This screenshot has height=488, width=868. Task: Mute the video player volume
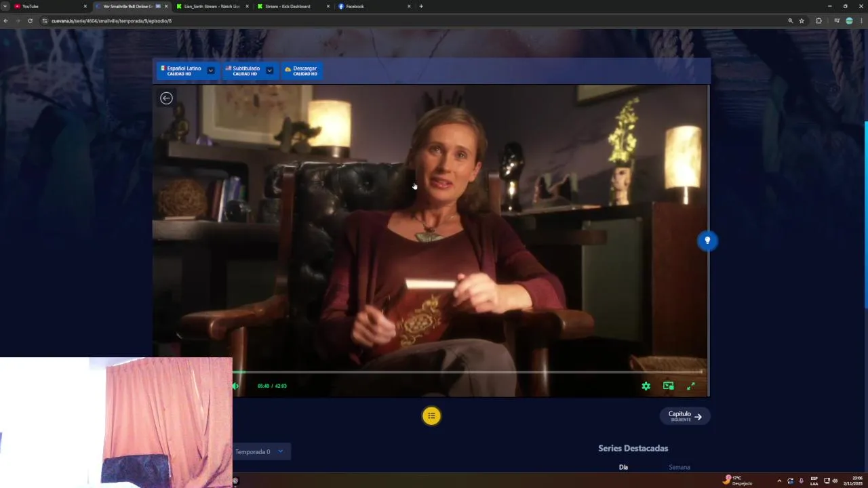(235, 386)
